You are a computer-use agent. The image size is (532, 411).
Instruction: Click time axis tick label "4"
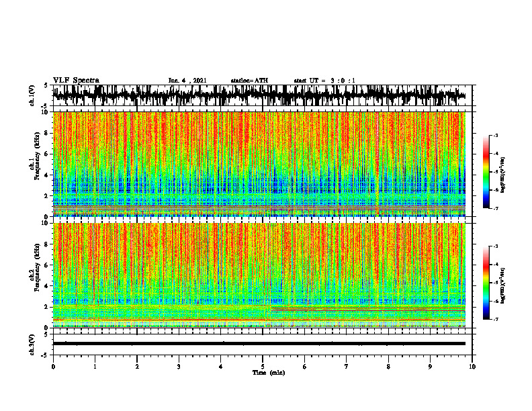(x=221, y=367)
